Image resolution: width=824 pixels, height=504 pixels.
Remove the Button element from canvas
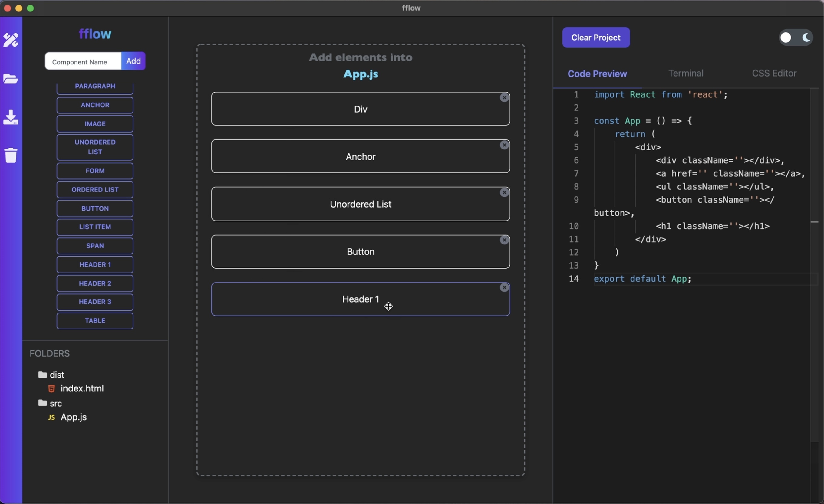point(504,240)
